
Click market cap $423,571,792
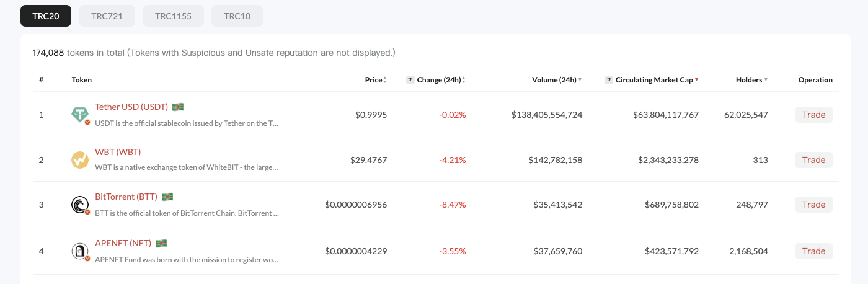(x=672, y=251)
